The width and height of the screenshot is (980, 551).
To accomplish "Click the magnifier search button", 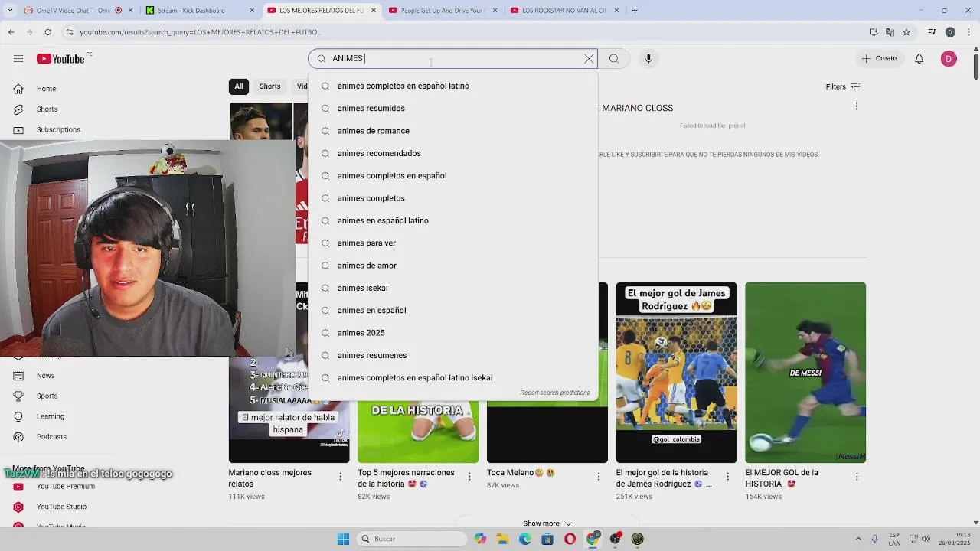I will pyautogui.click(x=614, y=59).
